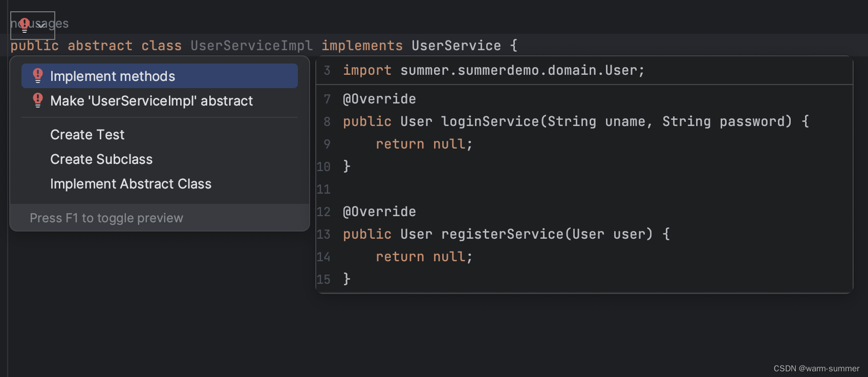Click the 'Press F1 to toggle preview' hint
Image resolution: width=868 pixels, height=377 pixels.
point(106,218)
